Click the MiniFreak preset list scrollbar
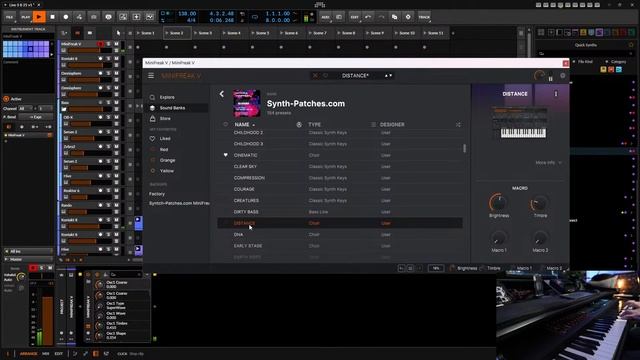Image resolution: width=640 pixels, height=360 pixels. pos(464,148)
